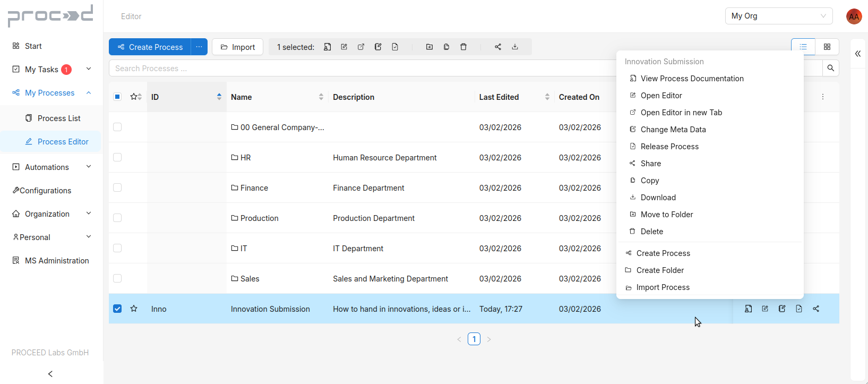Screen dimensions: 868x384
Task: Expand the Organization sidebar chevron
Action: coord(89,214)
